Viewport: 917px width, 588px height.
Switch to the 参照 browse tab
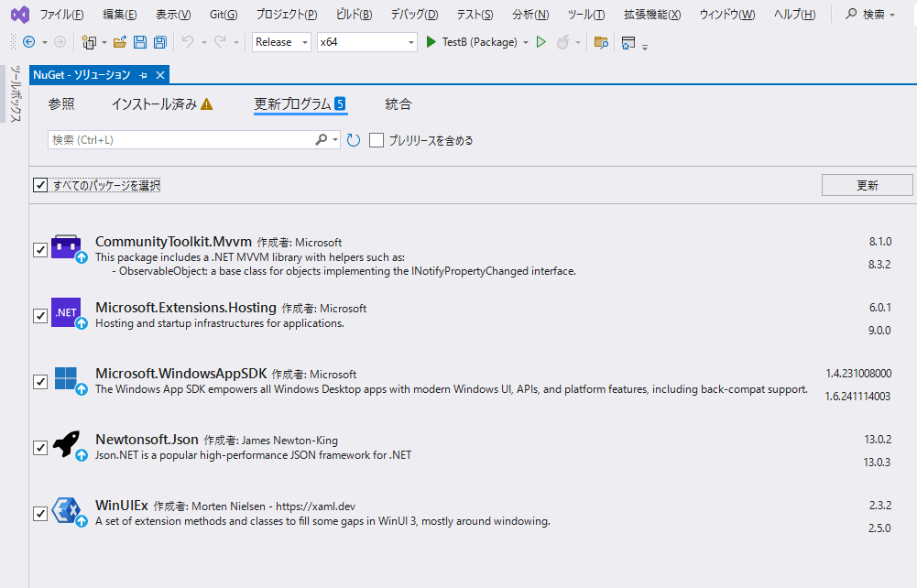coord(61,104)
